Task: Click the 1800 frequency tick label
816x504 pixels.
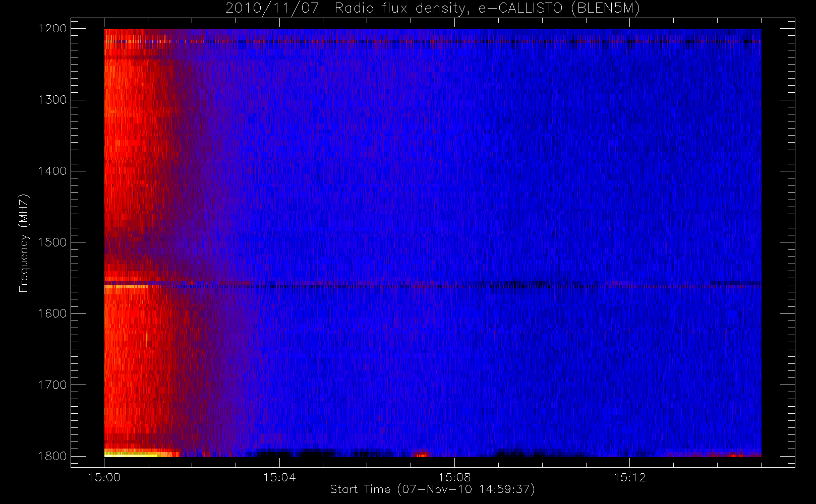Action: click(52, 456)
